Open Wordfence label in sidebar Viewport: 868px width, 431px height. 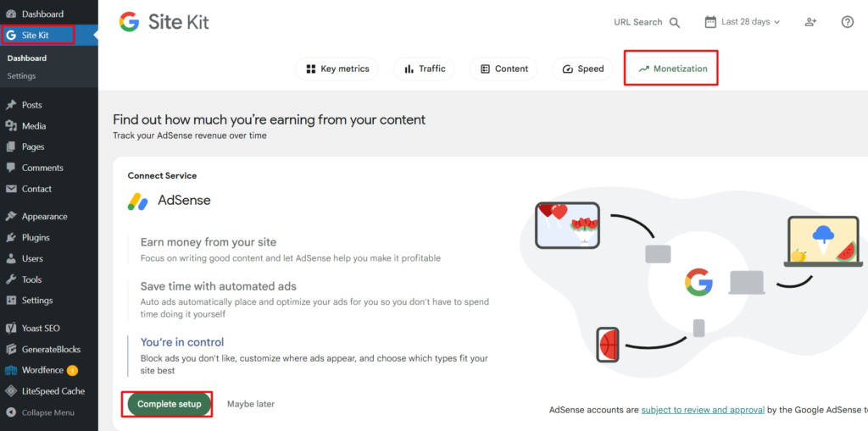coord(42,370)
